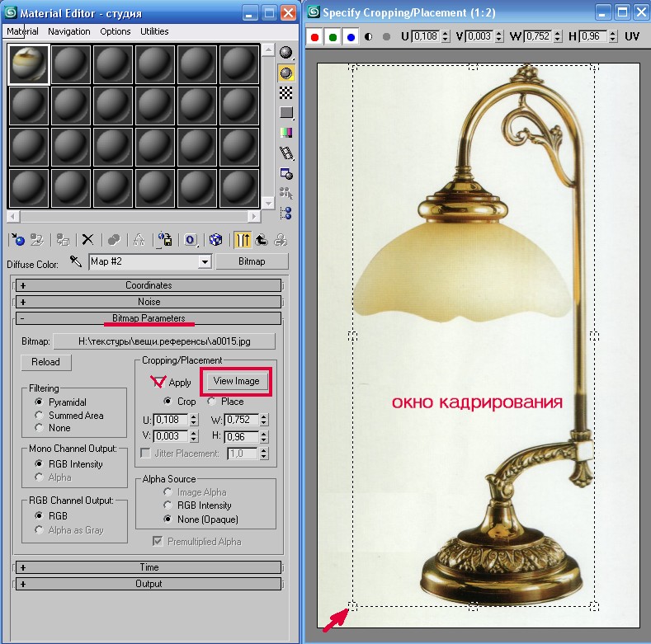Toggle the Backlight icon
The width and height of the screenshot is (651, 644).
285,73
